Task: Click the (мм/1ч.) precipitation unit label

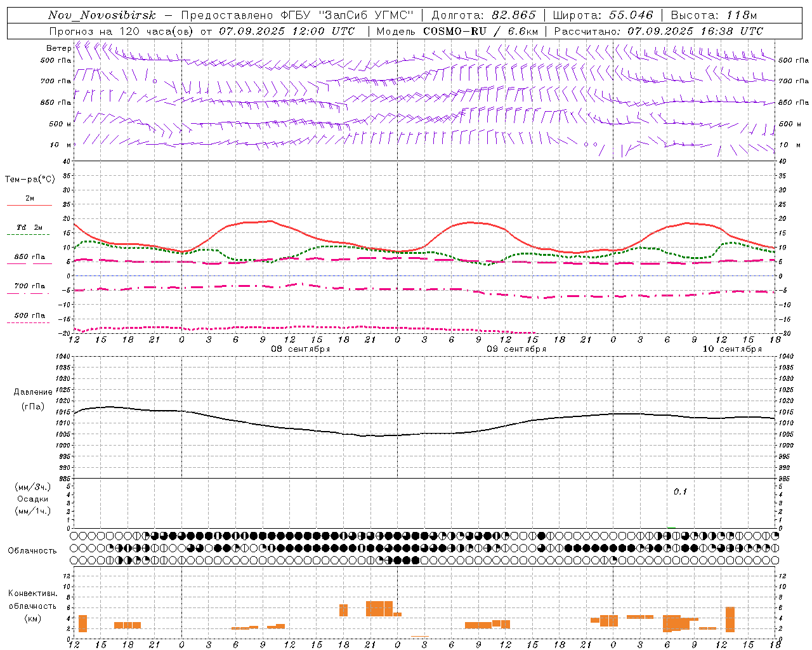Action: [x=32, y=511]
